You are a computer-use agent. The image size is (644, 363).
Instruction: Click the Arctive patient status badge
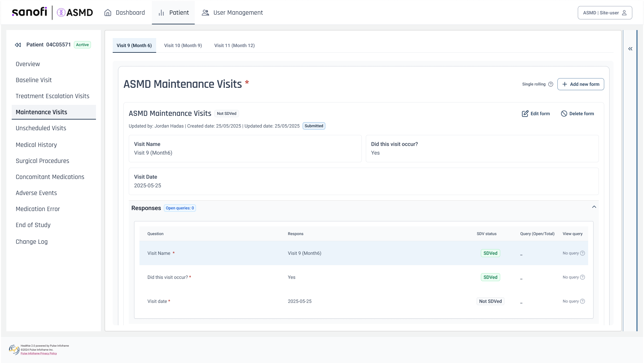point(82,45)
